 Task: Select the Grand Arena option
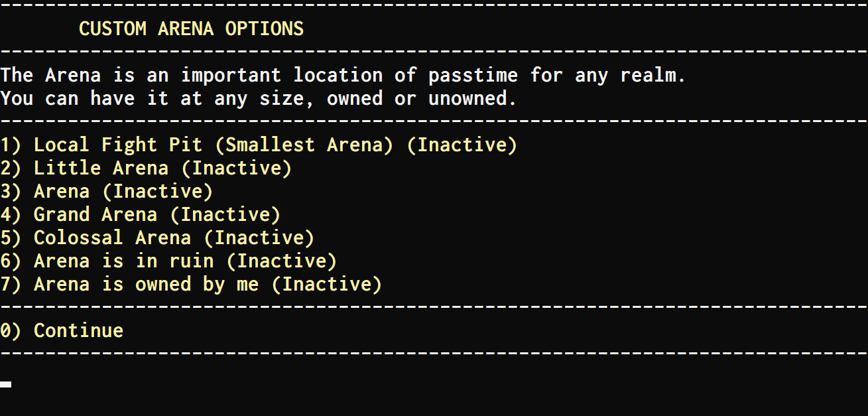point(95,214)
